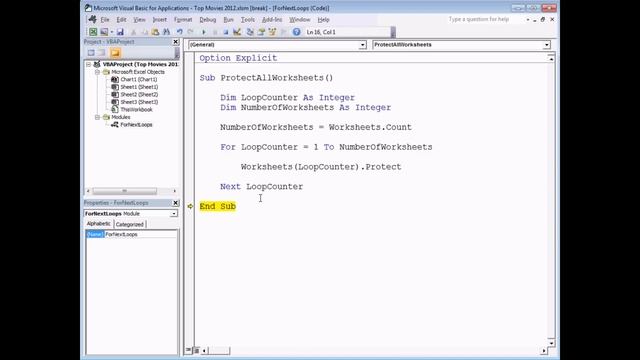Click the Copy icon in the toolbar
The image size is (640, 360).
tap(144, 32)
